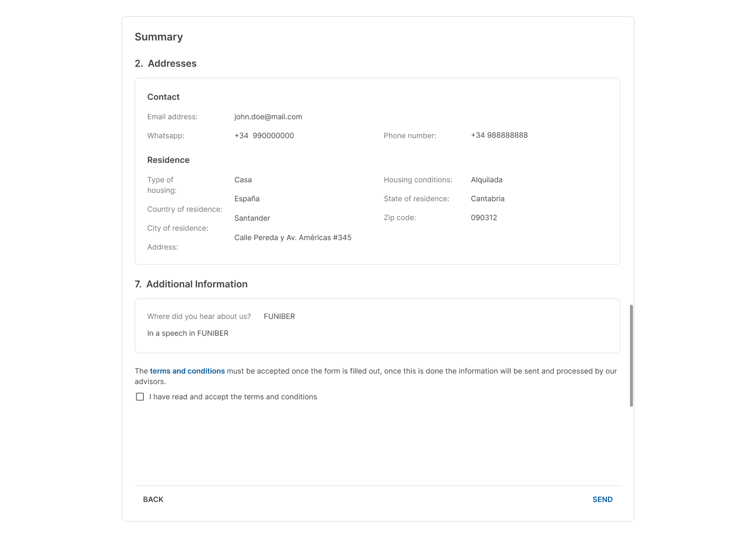Click the address Calle Pereda y Av. Américas
This screenshot has width=756, height=538.
(x=293, y=237)
